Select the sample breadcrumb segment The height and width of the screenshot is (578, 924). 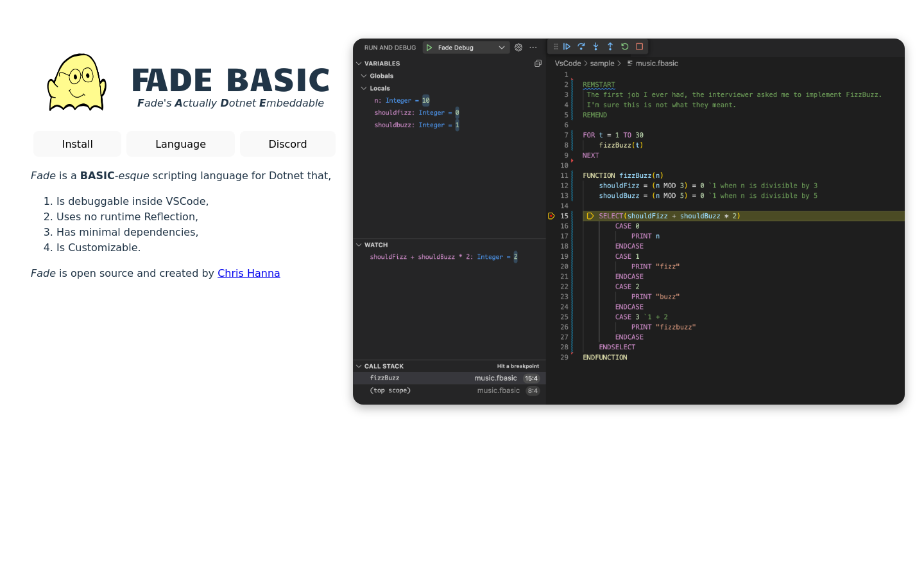[x=602, y=64]
